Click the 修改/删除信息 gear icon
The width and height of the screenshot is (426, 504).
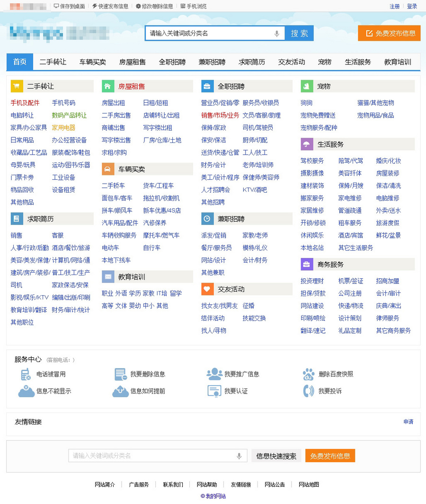coord(138,6)
